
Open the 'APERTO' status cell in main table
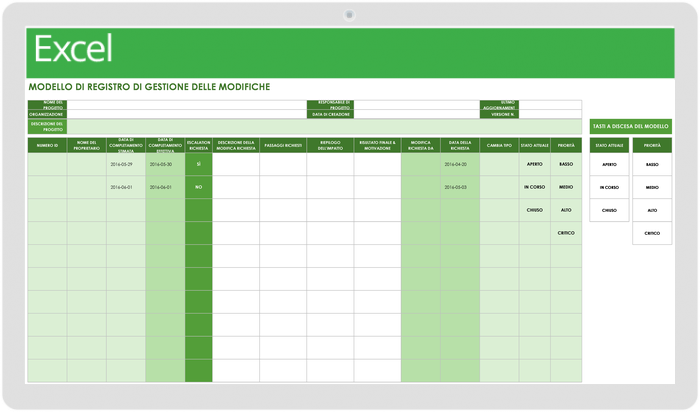point(535,164)
